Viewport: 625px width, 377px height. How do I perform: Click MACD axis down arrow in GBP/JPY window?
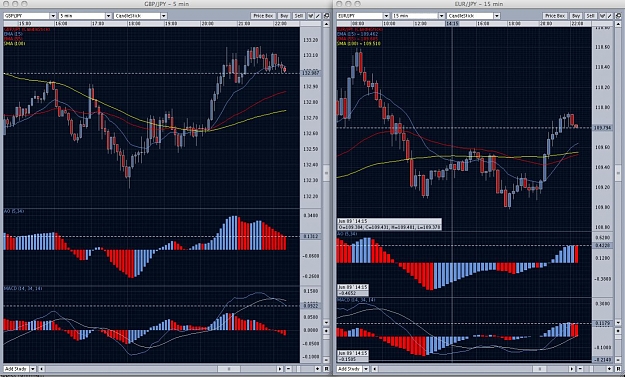tap(326, 323)
